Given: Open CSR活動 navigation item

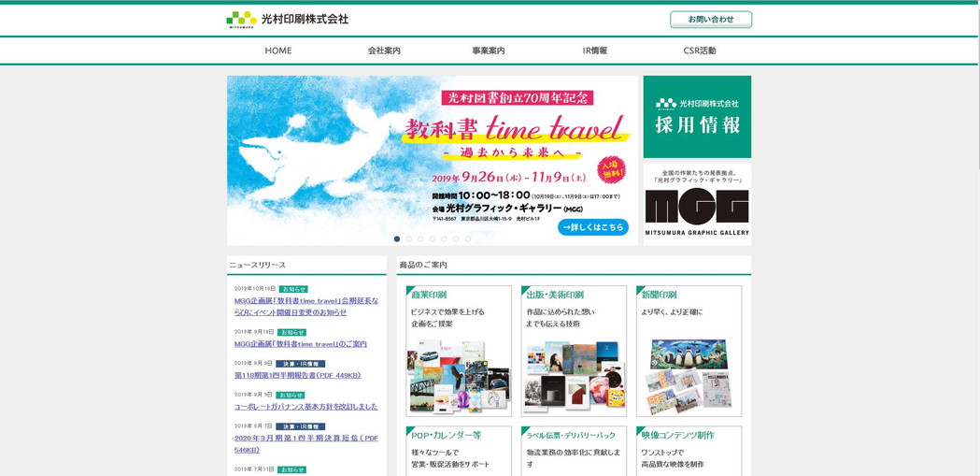Looking at the screenshot, I should point(700,50).
